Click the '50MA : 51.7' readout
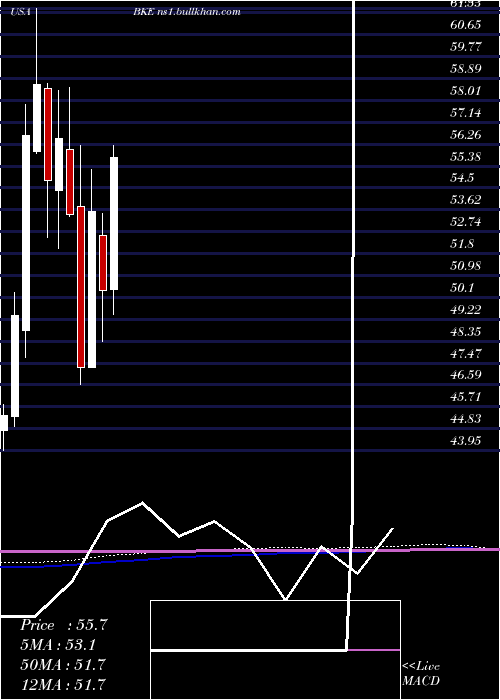 tap(63, 664)
